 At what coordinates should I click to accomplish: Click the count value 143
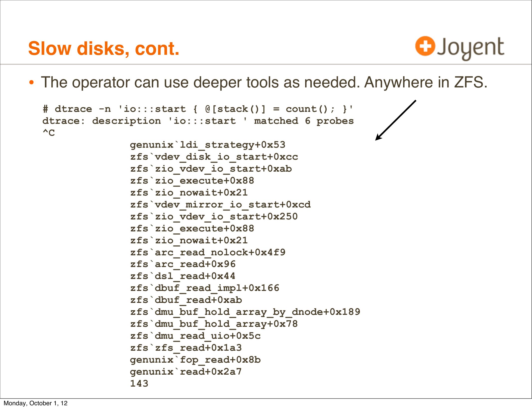point(139,383)
